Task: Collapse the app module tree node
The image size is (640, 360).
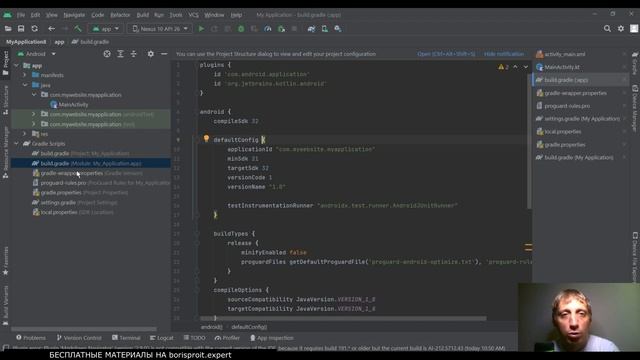Action: pos(16,65)
